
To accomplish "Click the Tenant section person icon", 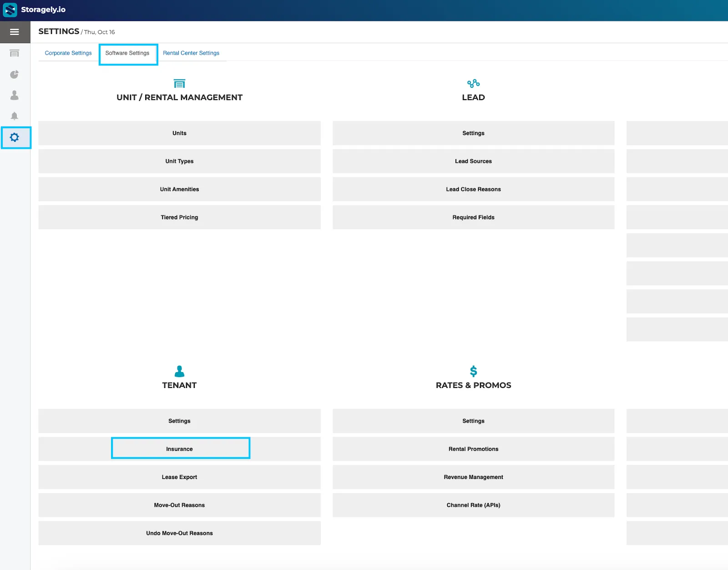I will pyautogui.click(x=179, y=371).
